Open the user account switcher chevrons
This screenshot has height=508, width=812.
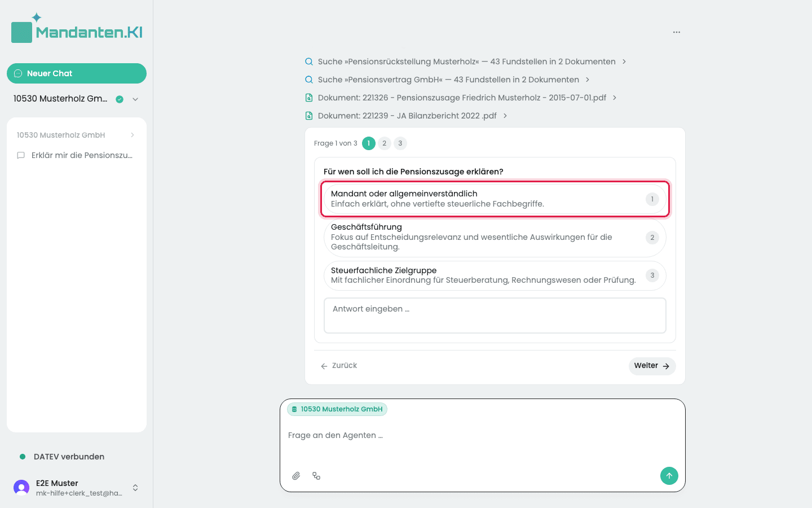[x=135, y=488]
